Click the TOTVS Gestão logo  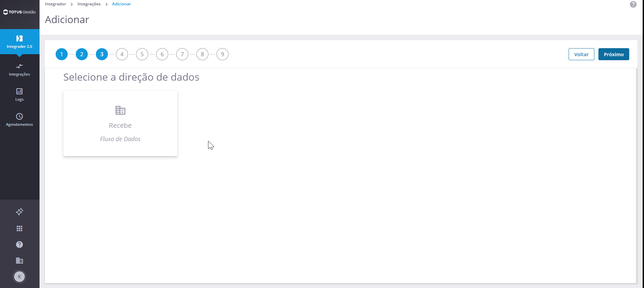click(19, 12)
